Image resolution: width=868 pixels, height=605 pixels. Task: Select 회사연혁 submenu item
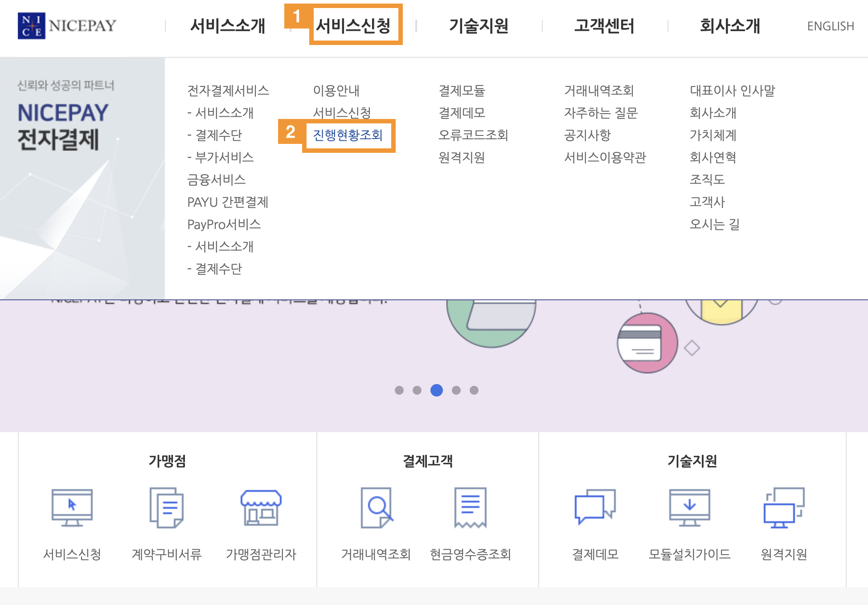tap(713, 157)
